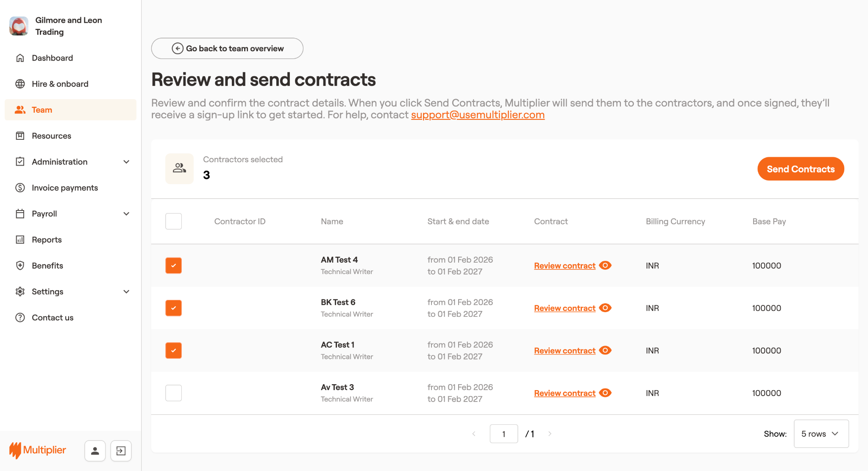This screenshot has width=868, height=471.
Task: Click the Gilmore and Leon Trading avatar
Action: [x=19, y=26]
